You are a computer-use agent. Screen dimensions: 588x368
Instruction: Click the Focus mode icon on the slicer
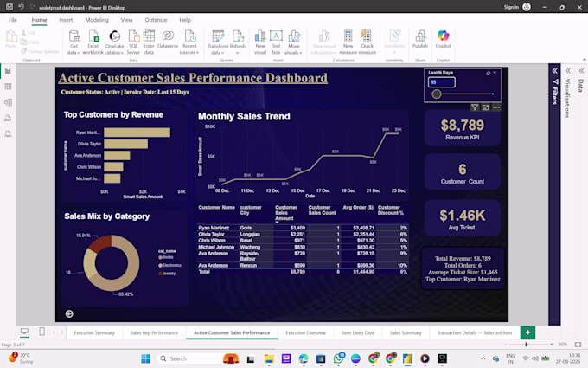(486, 107)
